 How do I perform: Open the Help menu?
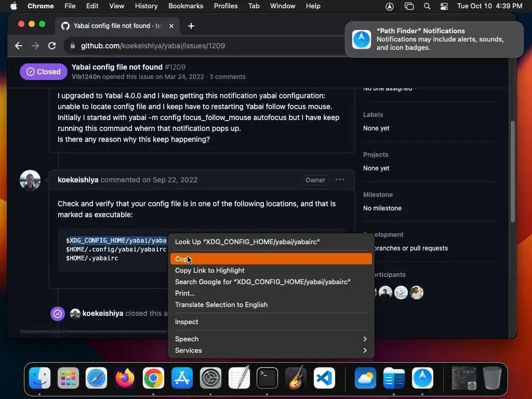point(313,6)
